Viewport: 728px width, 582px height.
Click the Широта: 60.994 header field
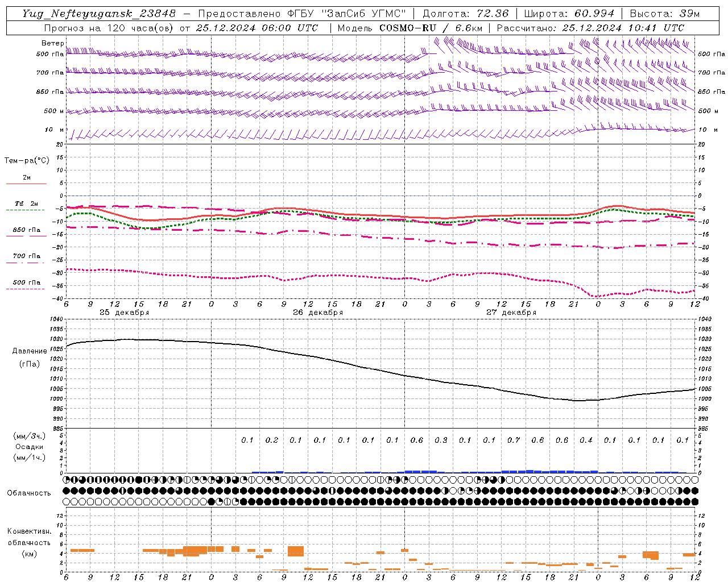(569, 14)
